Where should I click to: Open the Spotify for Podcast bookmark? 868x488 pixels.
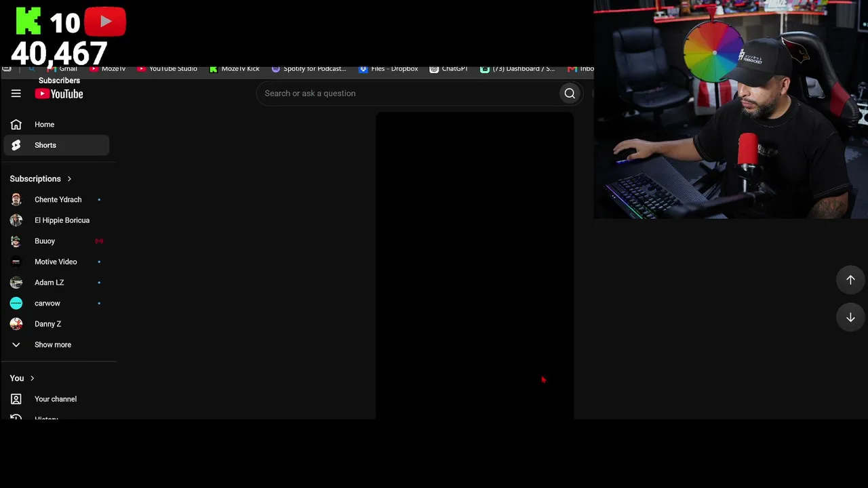click(x=309, y=69)
